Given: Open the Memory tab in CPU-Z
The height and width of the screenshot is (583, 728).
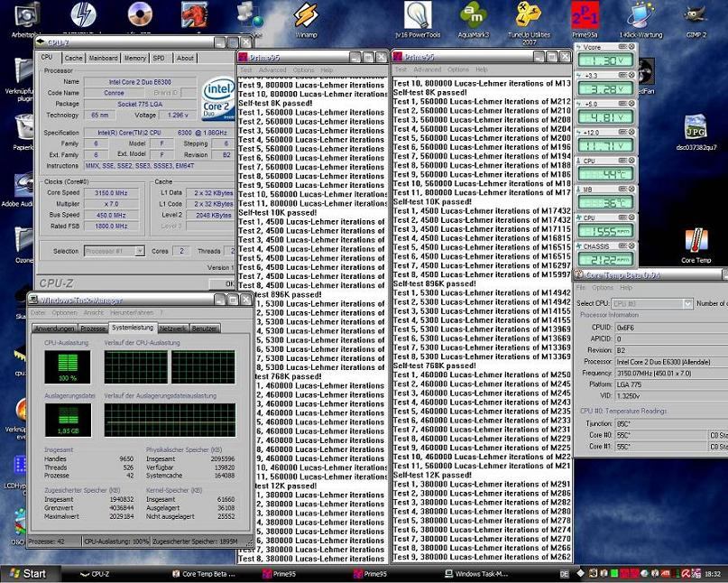Looking at the screenshot, I should click(134, 58).
